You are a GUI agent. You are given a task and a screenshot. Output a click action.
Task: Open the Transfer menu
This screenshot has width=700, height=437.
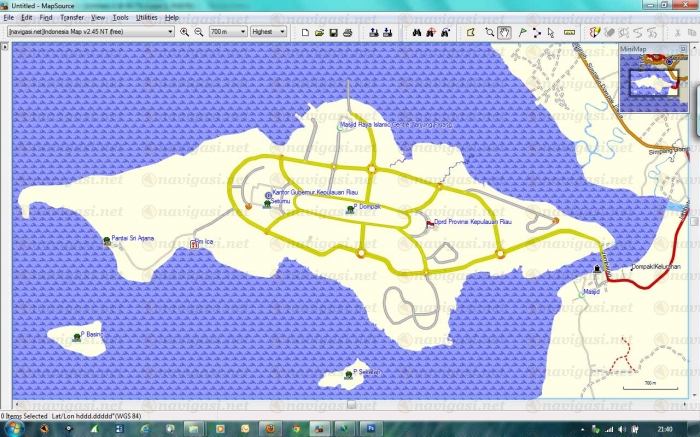click(x=72, y=18)
